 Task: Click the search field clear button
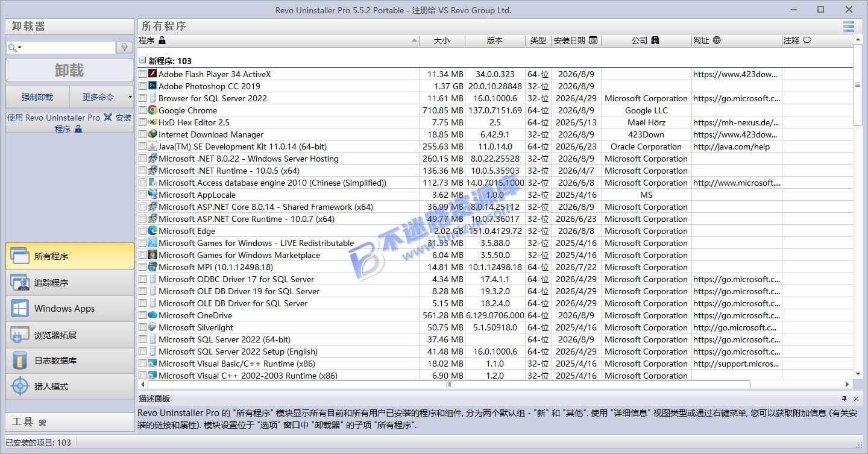(124, 48)
